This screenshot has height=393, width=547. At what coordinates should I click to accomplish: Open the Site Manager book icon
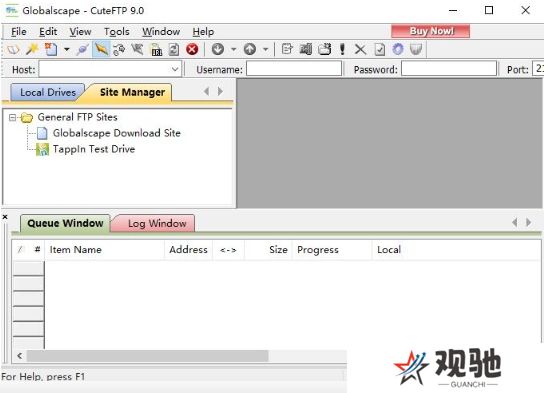[x=14, y=50]
